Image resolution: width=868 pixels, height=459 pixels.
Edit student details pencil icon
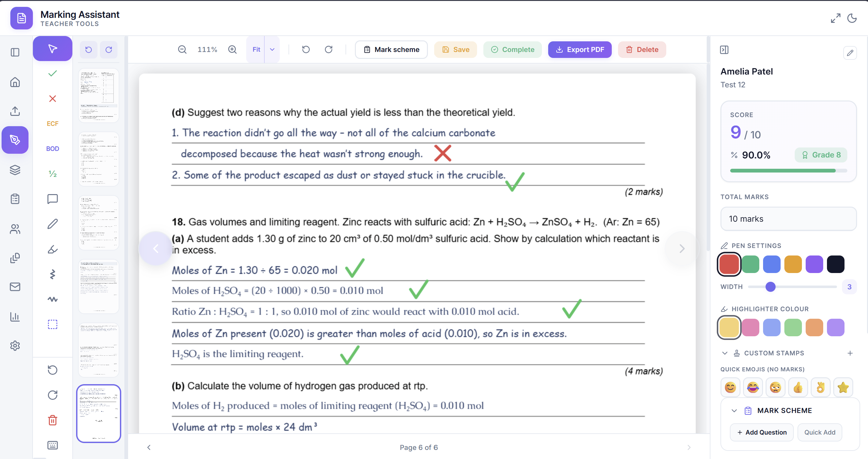click(850, 53)
